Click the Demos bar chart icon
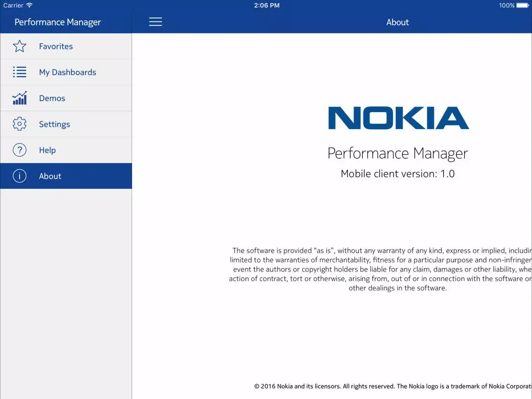The image size is (532, 399). (20, 98)
